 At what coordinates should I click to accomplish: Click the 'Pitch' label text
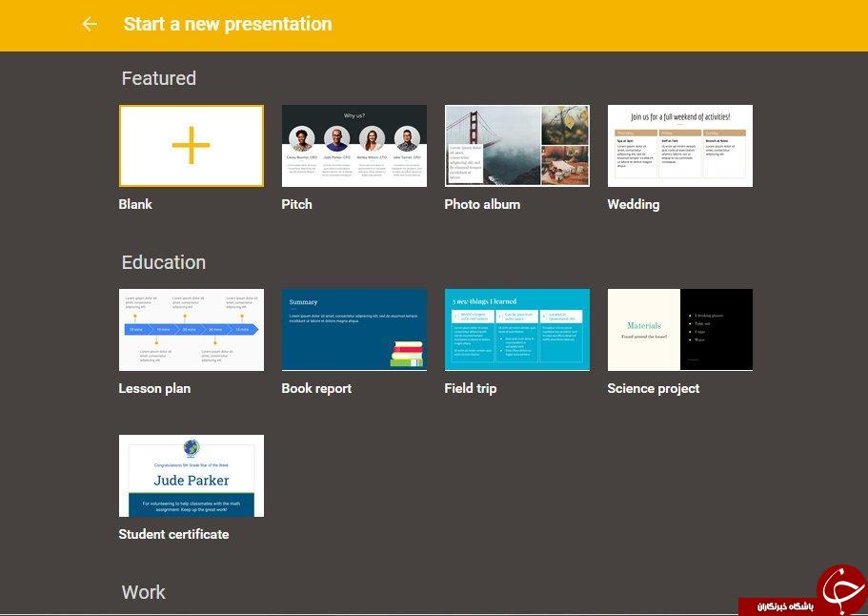[x=296, y=204]
